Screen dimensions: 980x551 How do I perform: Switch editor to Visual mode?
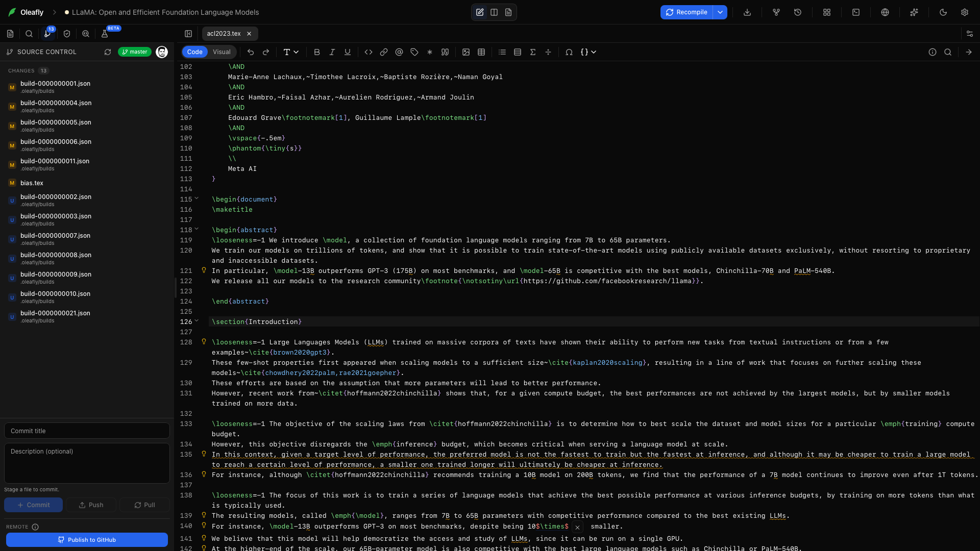(222, 52)
